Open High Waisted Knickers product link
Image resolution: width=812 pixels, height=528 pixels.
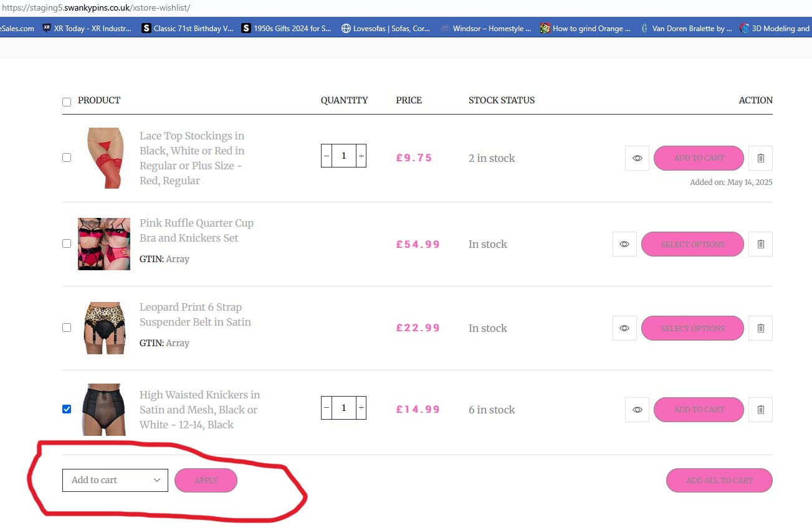[x=199, y=410]
